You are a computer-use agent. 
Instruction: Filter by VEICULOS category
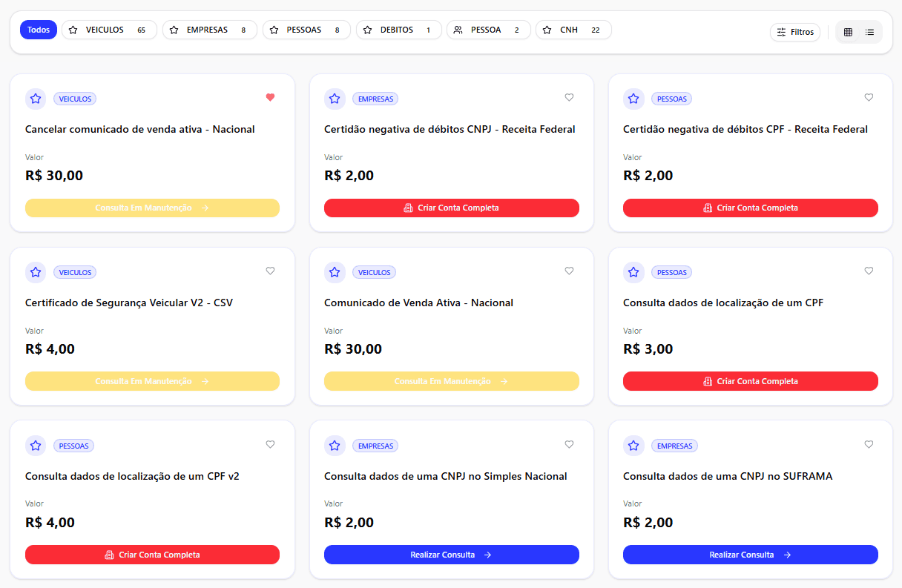tap(109, 30)
